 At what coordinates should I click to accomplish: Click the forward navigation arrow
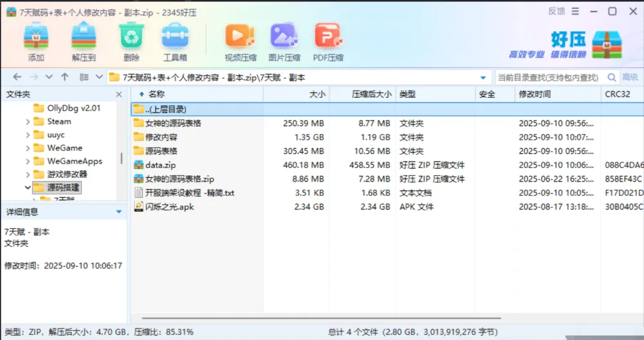[34, 77]
